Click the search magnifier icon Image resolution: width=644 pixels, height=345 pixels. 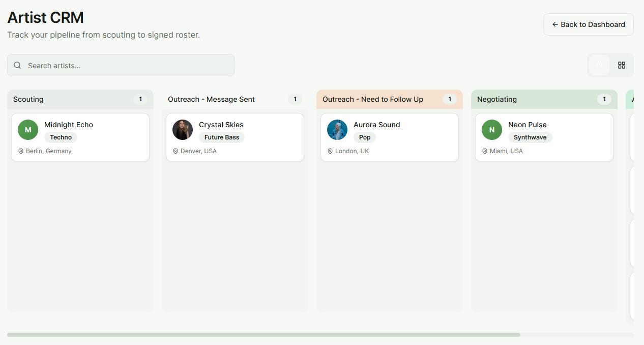(17, 65)
